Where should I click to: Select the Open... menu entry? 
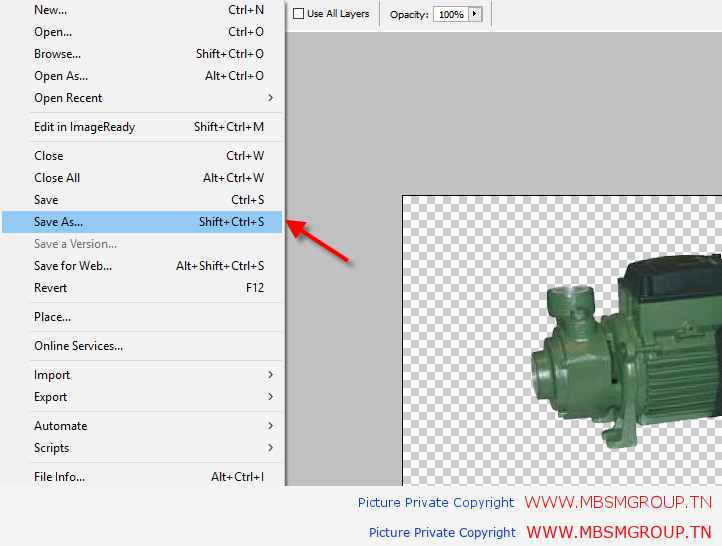(x=142, y=32)
